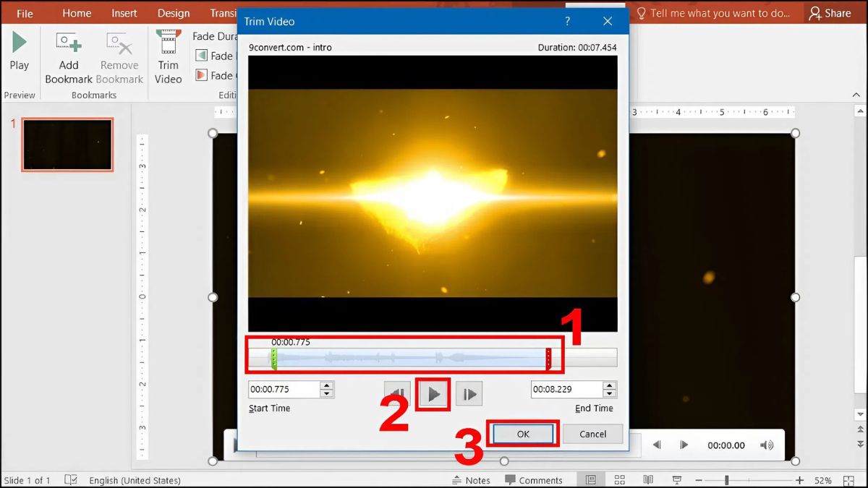Switch to Normal view in status bar
The height and width of the screenshot is (488, 868).
point(591,480)
